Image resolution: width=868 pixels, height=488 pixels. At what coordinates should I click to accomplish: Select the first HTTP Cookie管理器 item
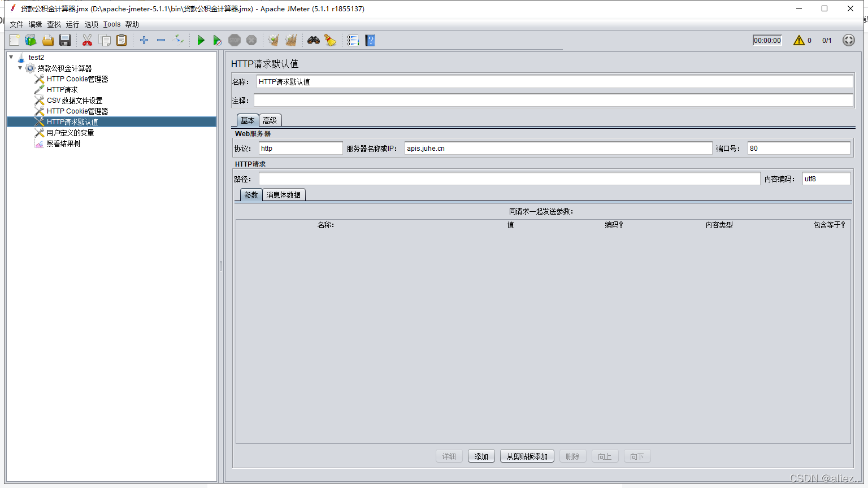point(77,79)
